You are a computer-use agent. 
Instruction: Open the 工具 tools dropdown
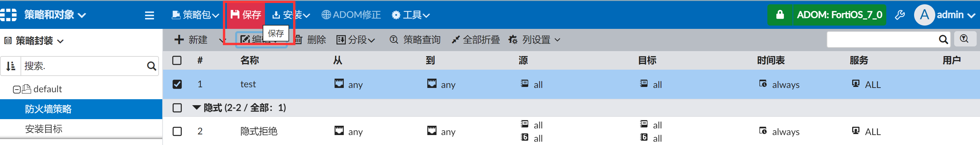(x=410, y=15)
